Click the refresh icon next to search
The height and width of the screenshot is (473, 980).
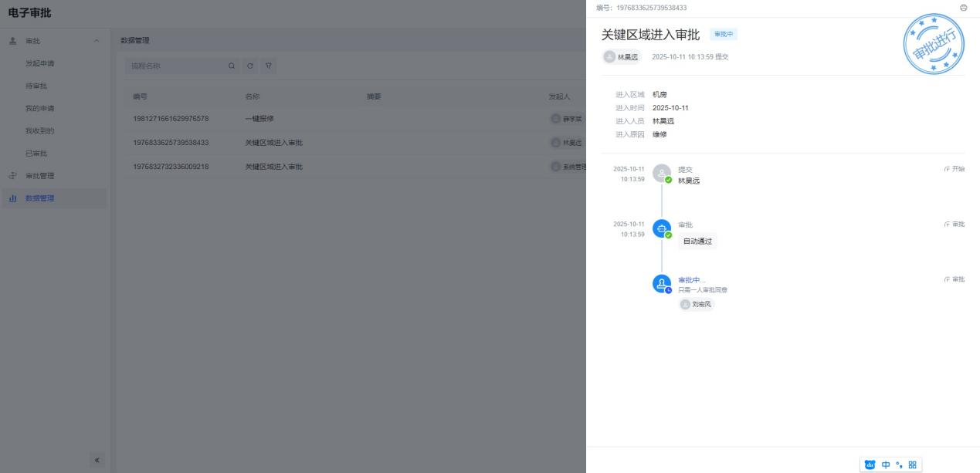[250, 66]
